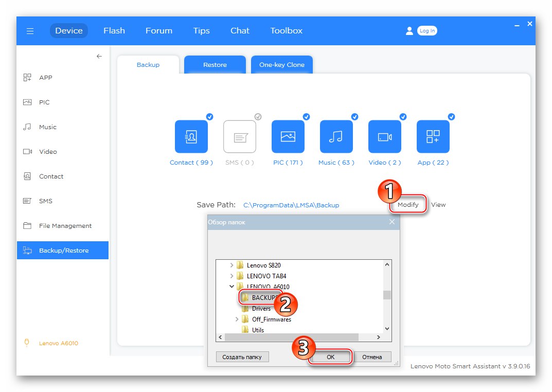Uncheck the Music backup checkmark
Image resolution: width=552 pixels, height=392 pixels.
tap(354, 117)
